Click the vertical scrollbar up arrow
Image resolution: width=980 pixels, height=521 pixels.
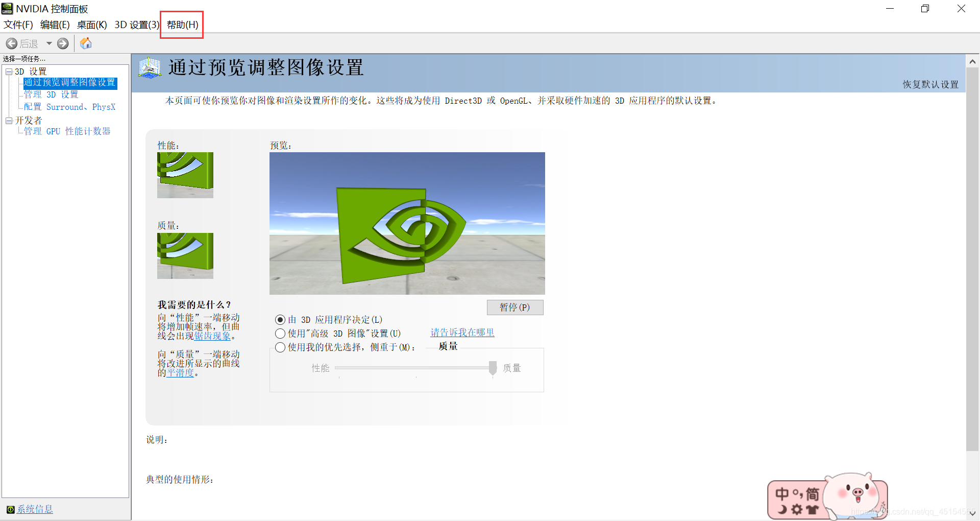(x=972, y=61)
